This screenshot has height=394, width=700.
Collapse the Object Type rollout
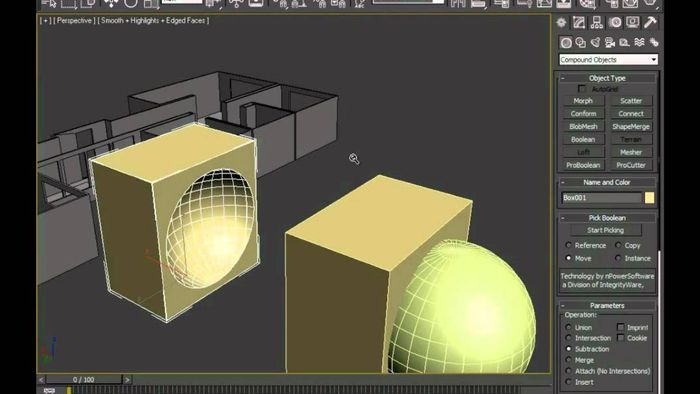tap(607, 78)
